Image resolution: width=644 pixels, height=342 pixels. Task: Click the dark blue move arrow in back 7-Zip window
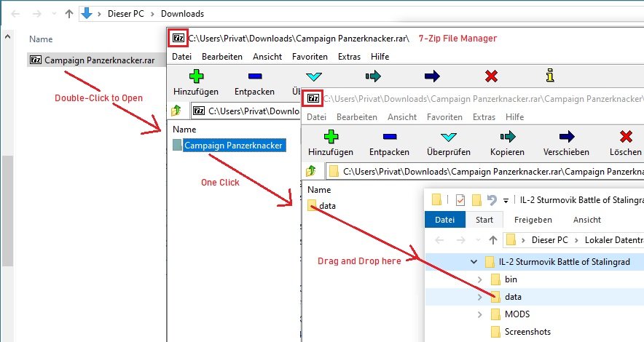tap(432, 76)
